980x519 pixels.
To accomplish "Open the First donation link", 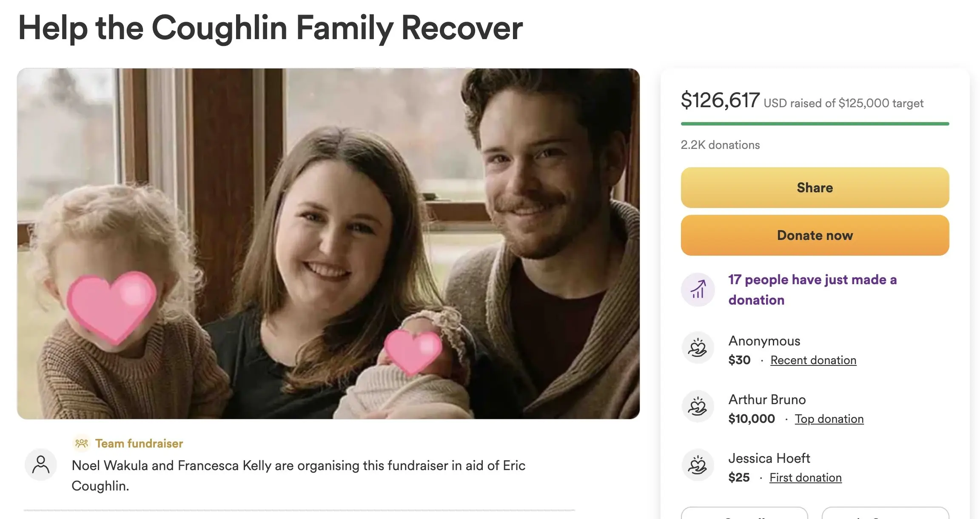I will (x=805, y=477).
